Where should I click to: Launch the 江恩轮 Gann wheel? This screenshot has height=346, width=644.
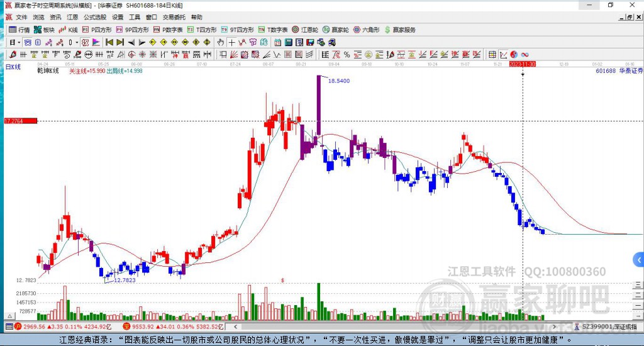305,30
